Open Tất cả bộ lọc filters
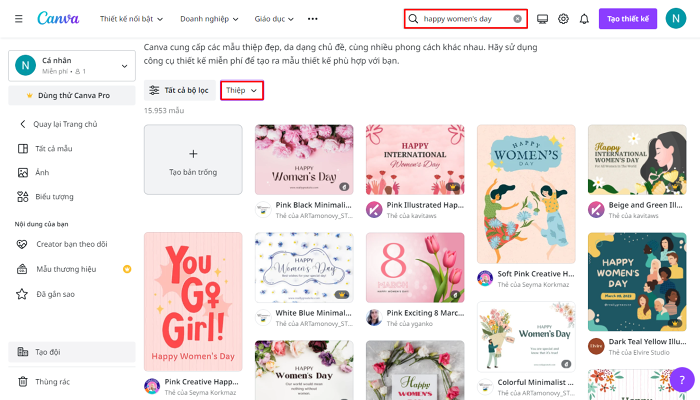This screenshot has height=400, width=700. coord(180,90)
